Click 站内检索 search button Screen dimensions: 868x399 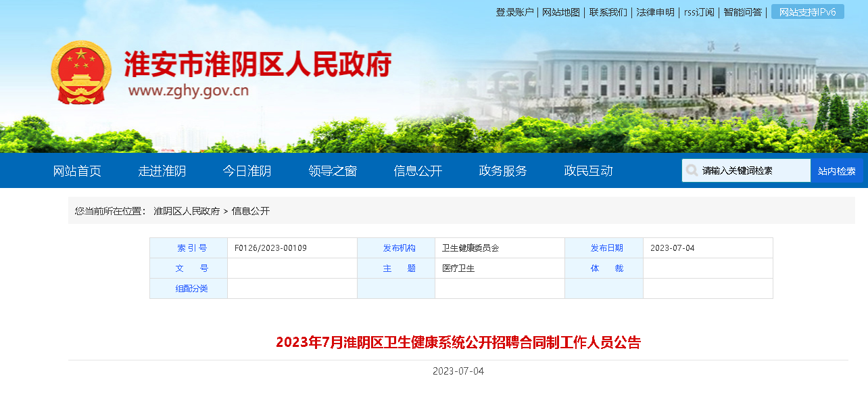click(837, 171)
